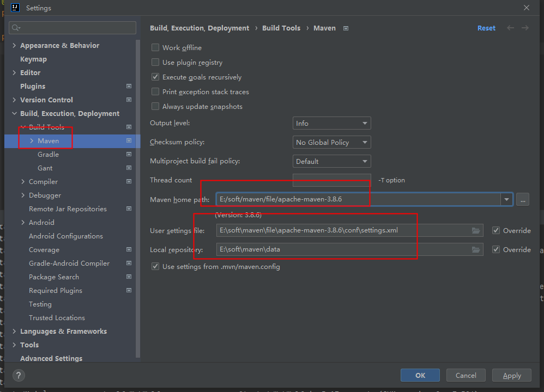
Task: Enable Work offline checkbox
Action: tap(155, 47)
